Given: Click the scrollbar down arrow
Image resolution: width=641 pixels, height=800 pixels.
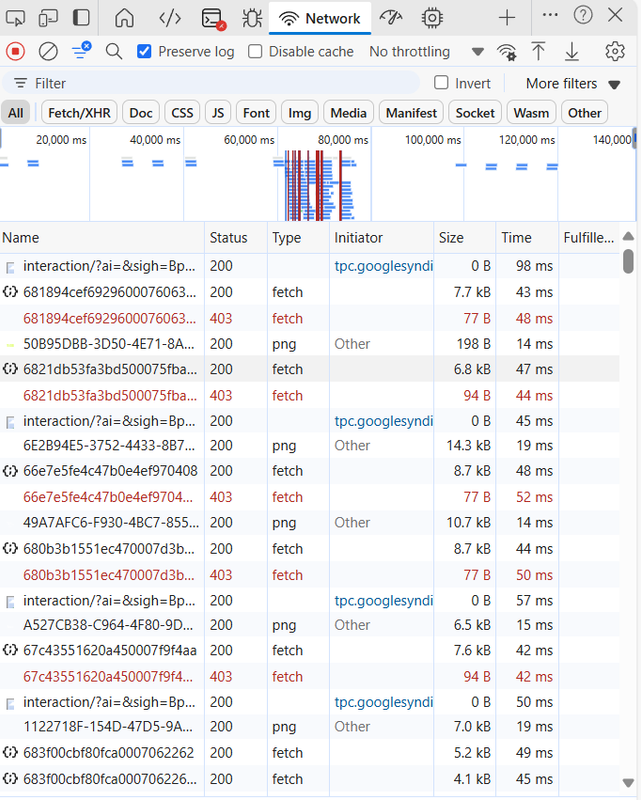Looking at the screenshot, I should 629,783.
